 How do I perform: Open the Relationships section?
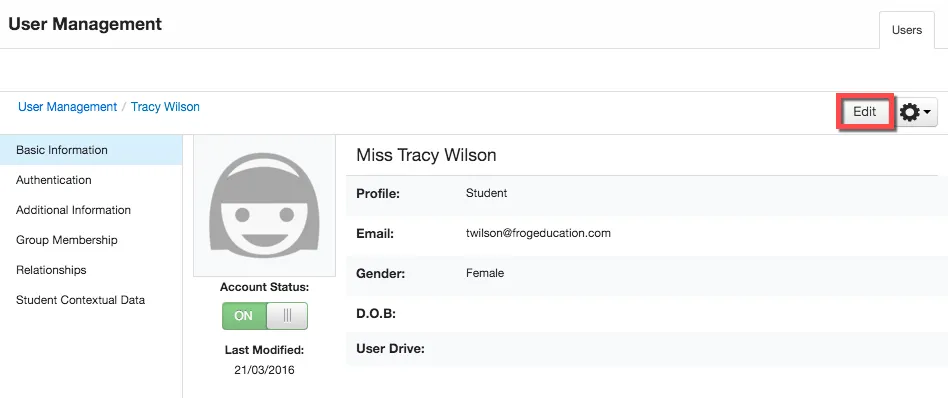[51, 270]
